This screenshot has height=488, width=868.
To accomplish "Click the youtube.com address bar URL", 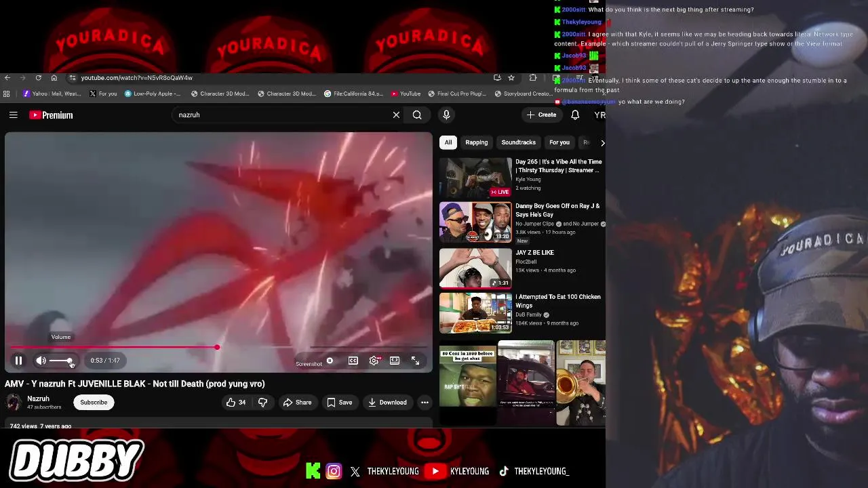I will pos(136,78).
